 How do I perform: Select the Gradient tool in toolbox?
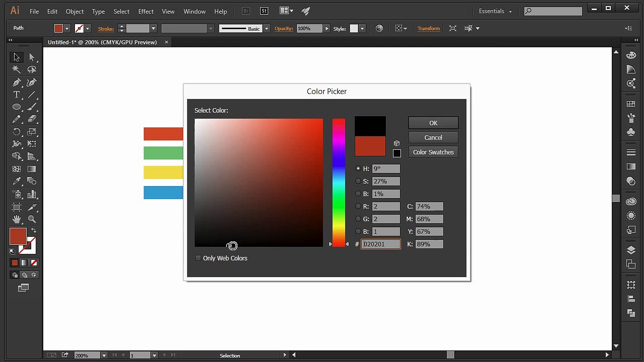coord(32,169)
